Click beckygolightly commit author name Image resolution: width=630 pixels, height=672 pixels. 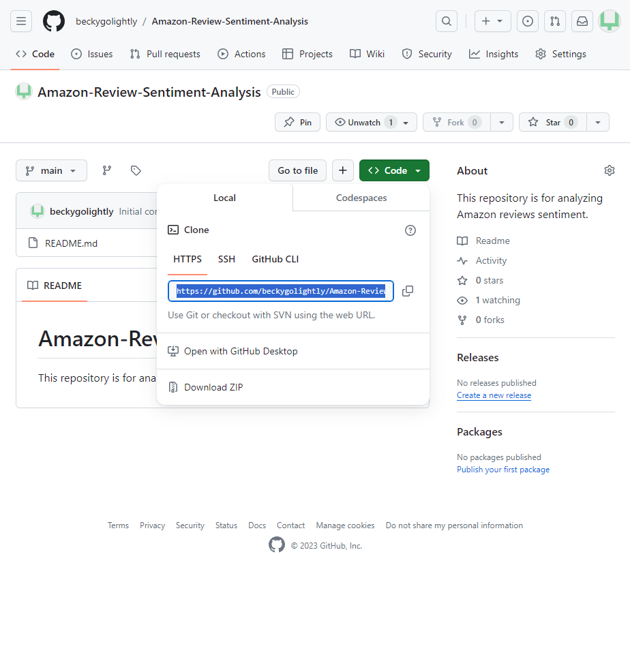pos(82,211)
